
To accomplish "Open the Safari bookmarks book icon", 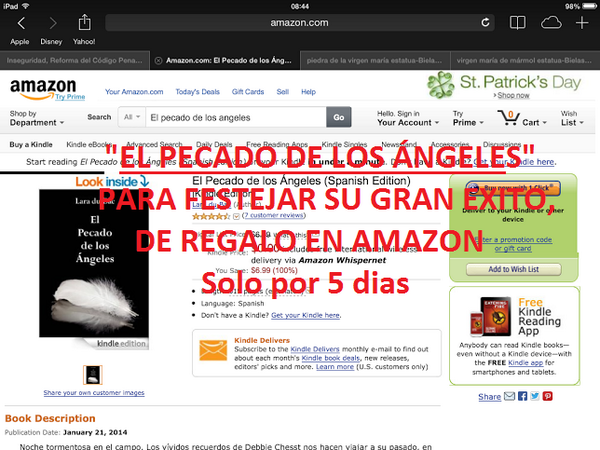I will point(517,23).
